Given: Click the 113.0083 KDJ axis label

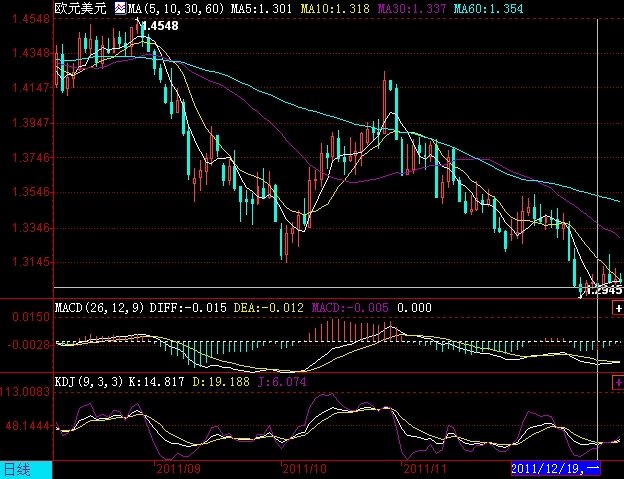Looking at the screenshot, I should click(x=25, y=392).
